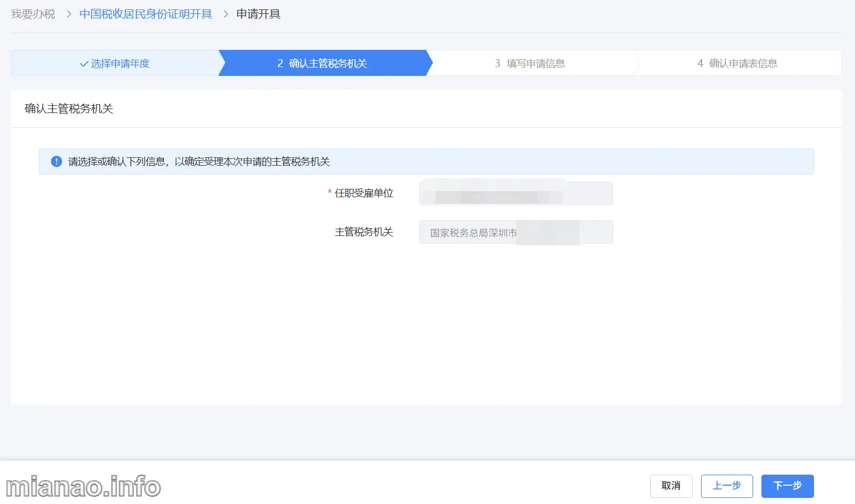
Task: Click the chevron after 我要办税 breadcrumb
Action: (69, 14)
